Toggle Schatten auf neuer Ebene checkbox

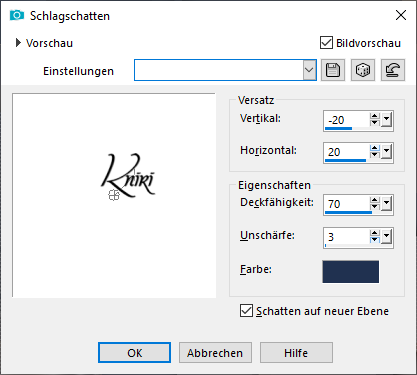246,311
